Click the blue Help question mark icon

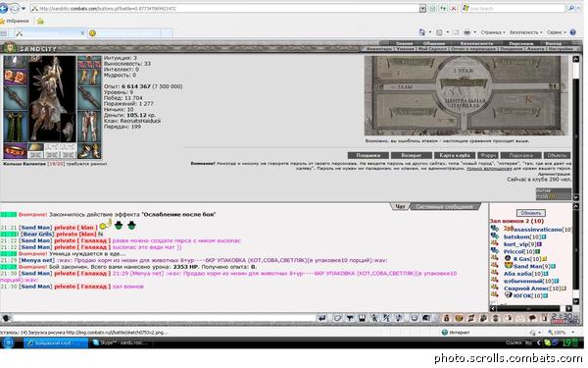tap(573, 32)
